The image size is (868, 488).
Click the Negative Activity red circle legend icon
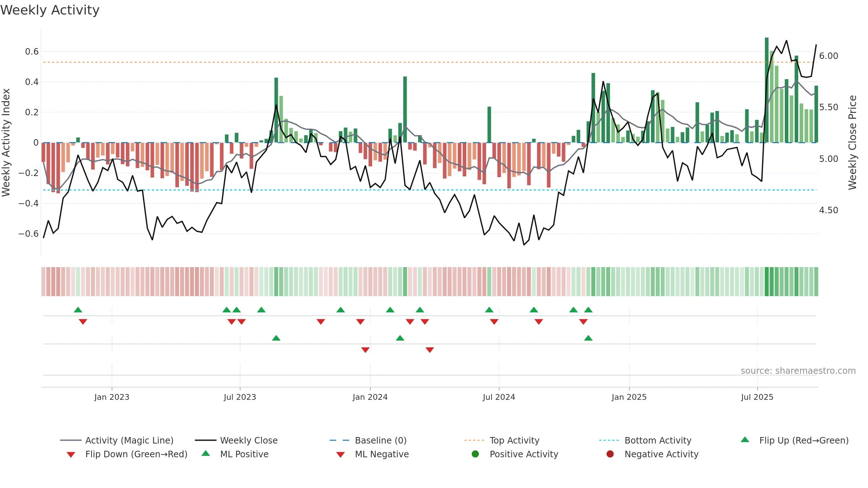click(610, 454)
